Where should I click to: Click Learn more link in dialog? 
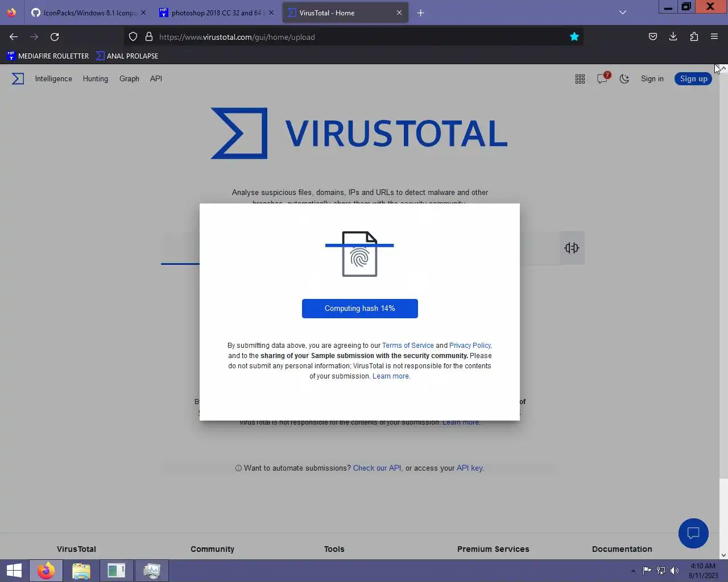tap(391, 376)
